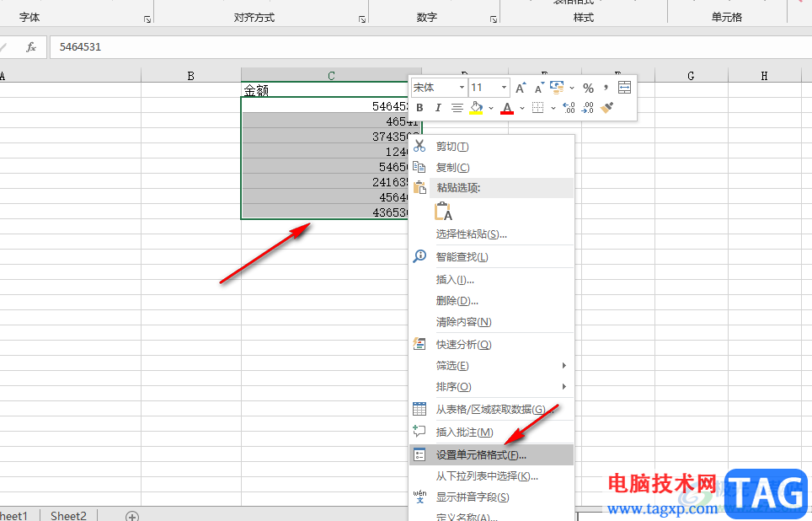Switch to the Sheet2 tab
Viewport: 812px width, 521px height.
[68, 515]
